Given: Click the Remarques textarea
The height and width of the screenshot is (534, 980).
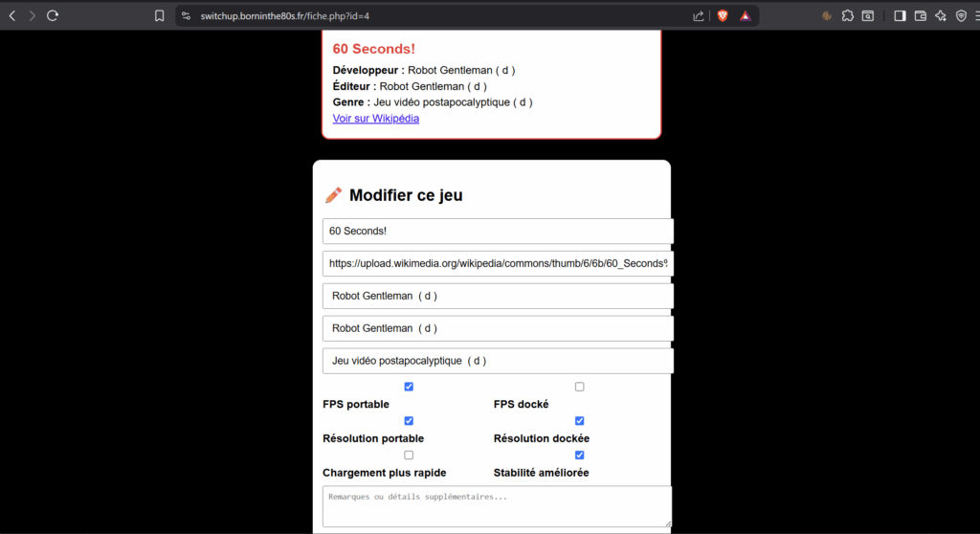Looking at the screenshot, I should (x=498, y=506).
